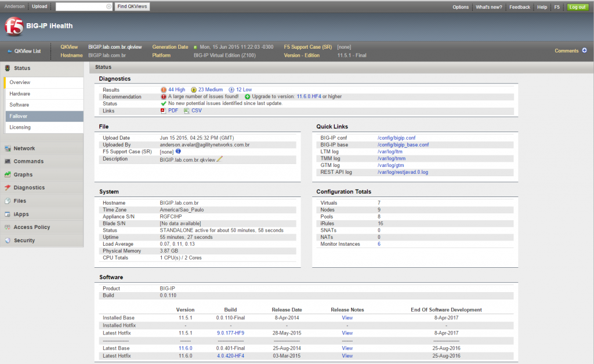Expand the iApps sidebar section
The width and height of the screenshot is (594, 364).
click(x=6, y=214)
